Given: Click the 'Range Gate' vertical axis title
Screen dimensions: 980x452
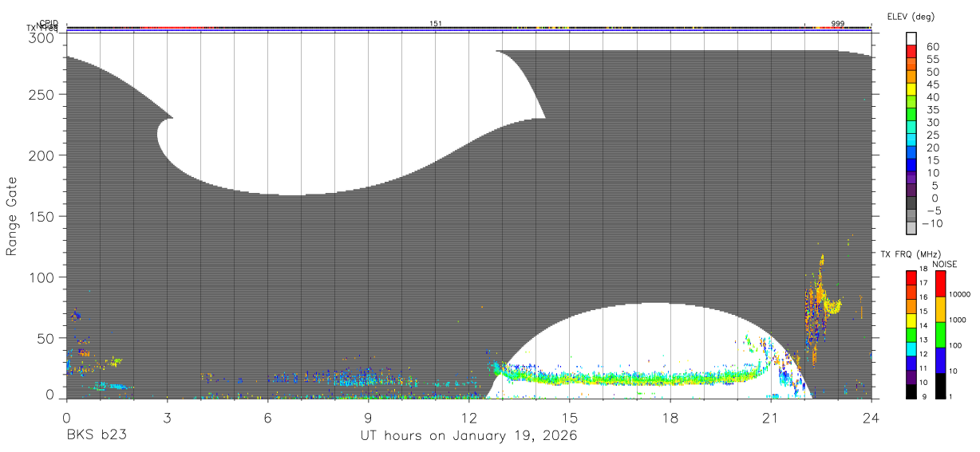Looking at the screenshot, I should (12, 217).
